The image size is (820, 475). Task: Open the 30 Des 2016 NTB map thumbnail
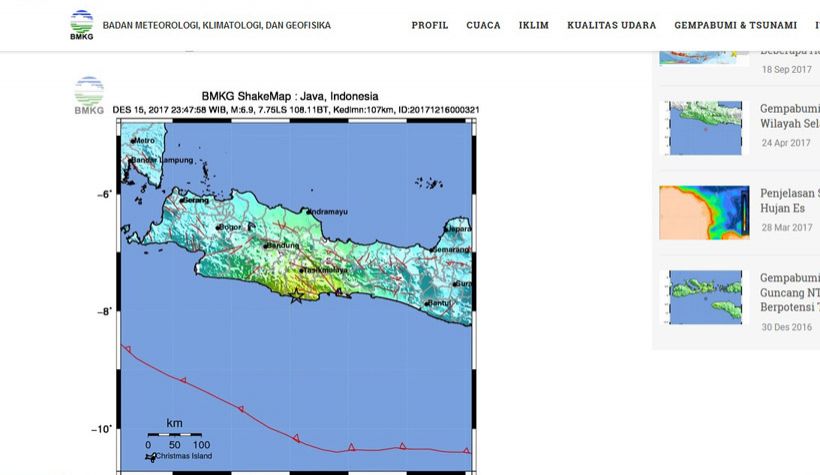click(704, 297)
